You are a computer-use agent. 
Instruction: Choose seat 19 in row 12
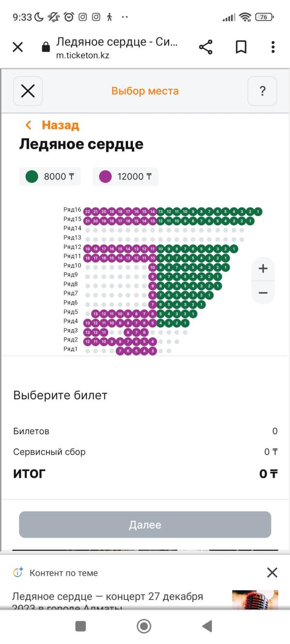pos(87,249)
